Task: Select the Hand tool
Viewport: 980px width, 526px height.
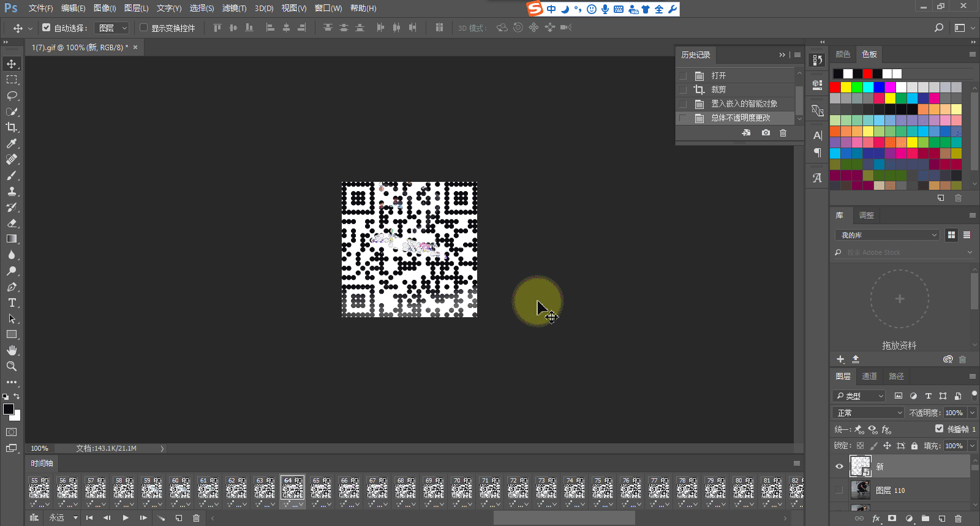Action: pos(12,350)
